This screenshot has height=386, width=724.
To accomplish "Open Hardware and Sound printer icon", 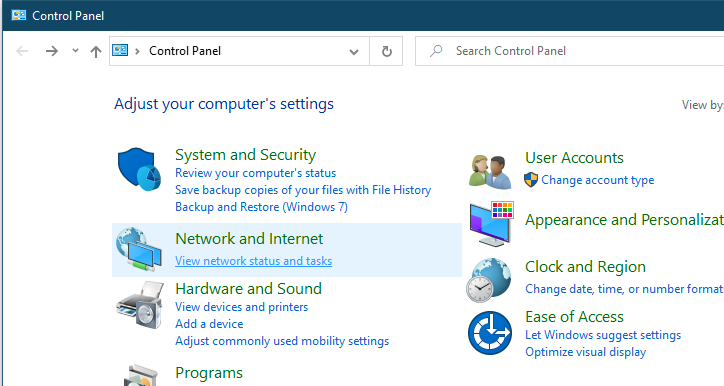I will tap(140, 305).
